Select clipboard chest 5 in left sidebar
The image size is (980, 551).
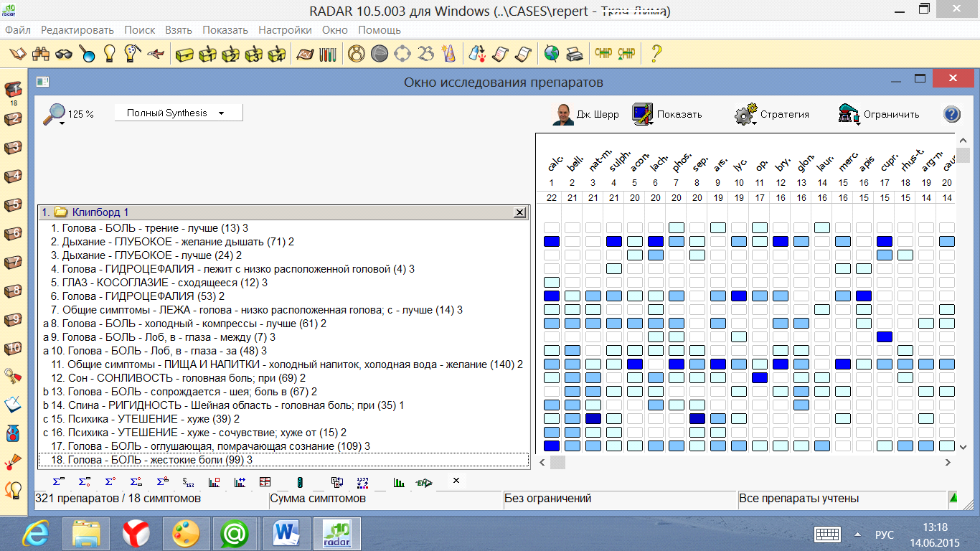coord(13,205)
